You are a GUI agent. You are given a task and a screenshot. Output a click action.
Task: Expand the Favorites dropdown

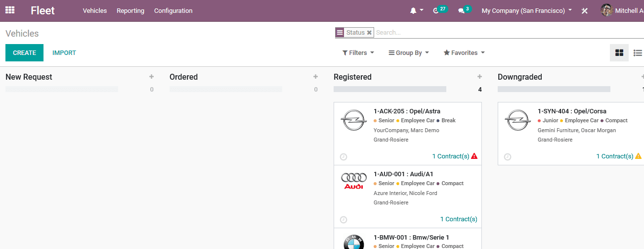[x=464, y=52]
